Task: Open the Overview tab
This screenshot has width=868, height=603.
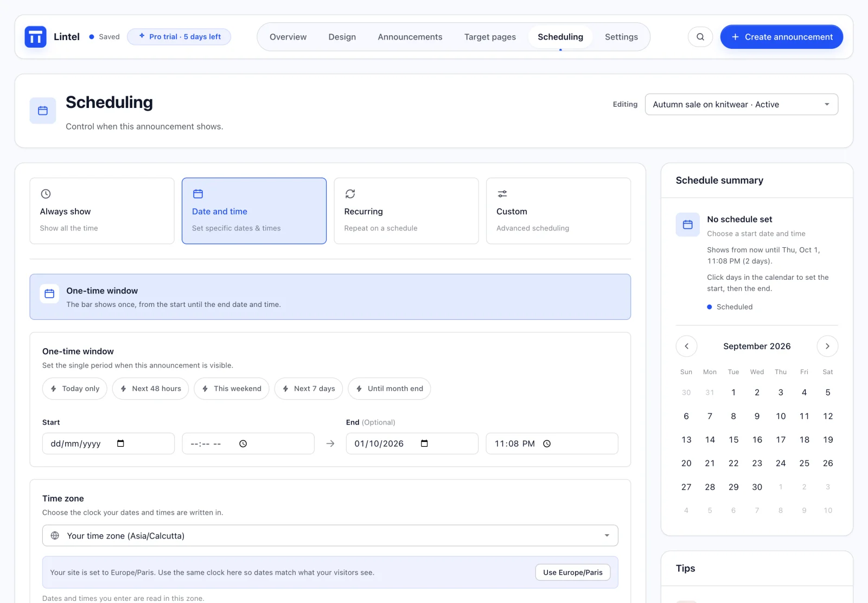Action: click(x=288, y=37)
